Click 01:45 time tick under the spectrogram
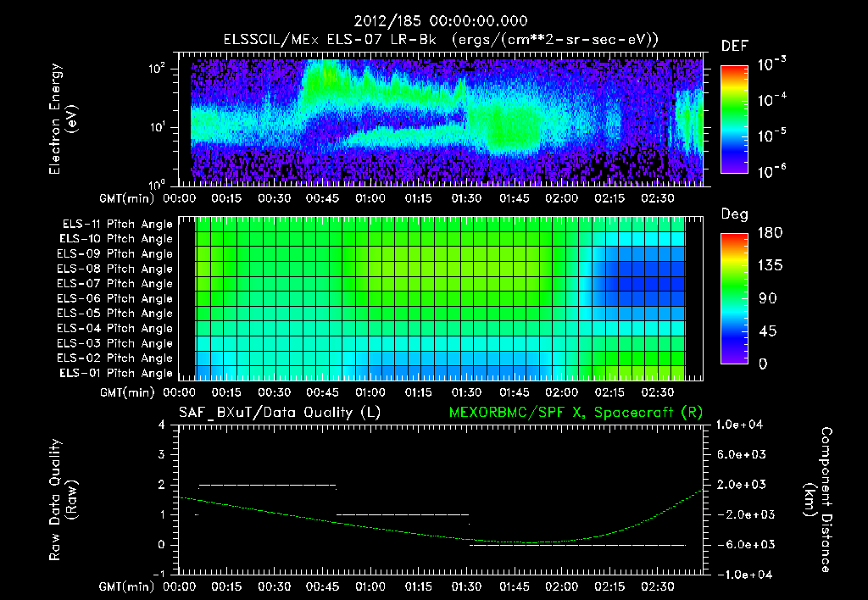868x600 pixels. [515, 198]
